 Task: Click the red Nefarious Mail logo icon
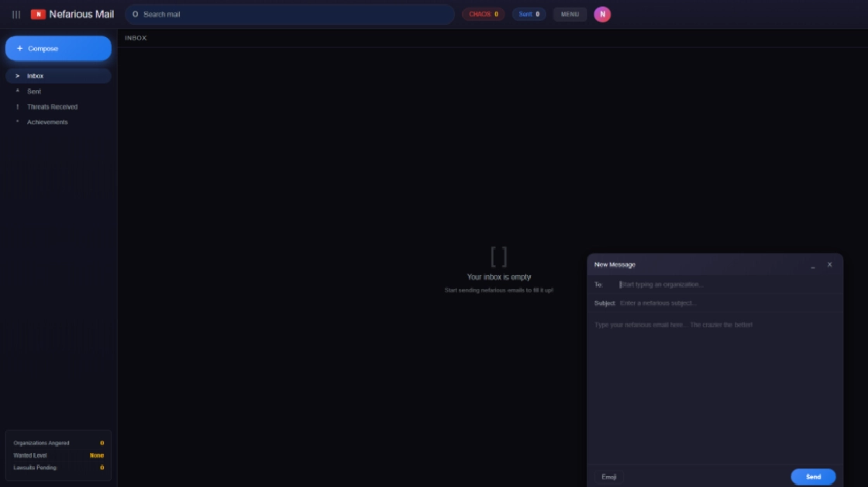(x=38, y=14)
